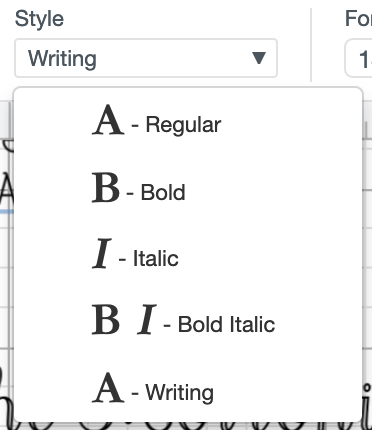Click the slanted I icon beside Italic

pos(102,253)
